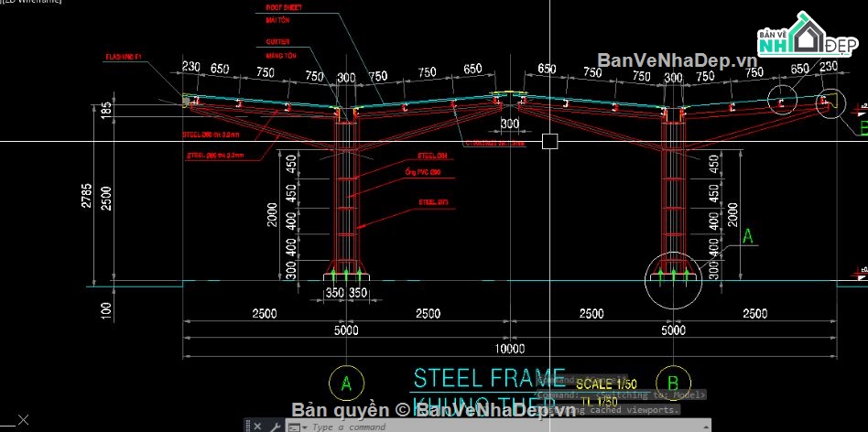Select detail circle at right column base
This screenshot has height=432, width=868.
coord(674,278)
